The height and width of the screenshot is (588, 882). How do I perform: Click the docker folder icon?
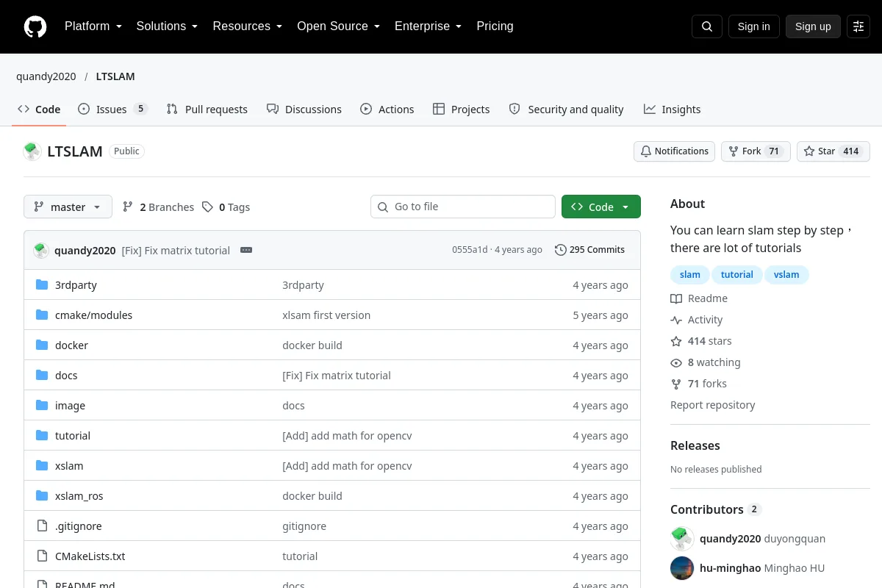pos(42,345)
